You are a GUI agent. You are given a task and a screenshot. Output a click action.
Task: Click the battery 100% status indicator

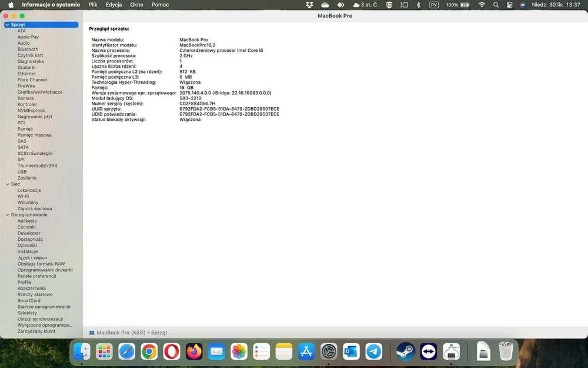point(457,5)
